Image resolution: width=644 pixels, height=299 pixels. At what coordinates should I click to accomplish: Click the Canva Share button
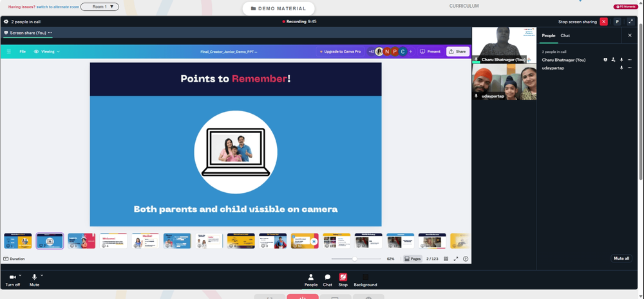click(x=457, y=51)
